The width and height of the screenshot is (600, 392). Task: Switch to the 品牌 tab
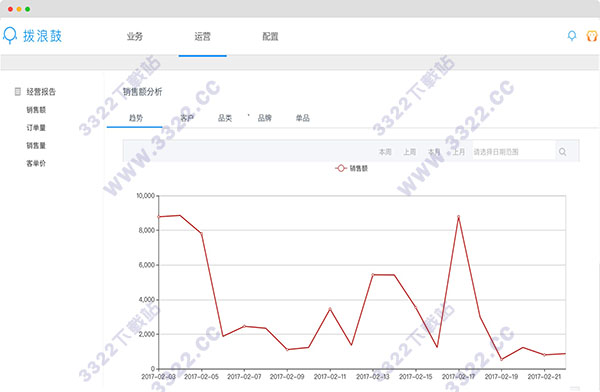click(264, 118)
